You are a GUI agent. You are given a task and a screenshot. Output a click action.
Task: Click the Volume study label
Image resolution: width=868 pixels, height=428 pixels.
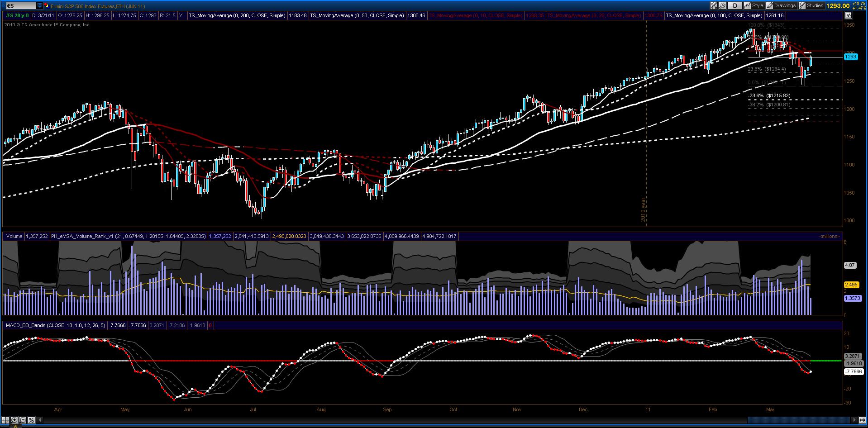[x=14, y=236]
